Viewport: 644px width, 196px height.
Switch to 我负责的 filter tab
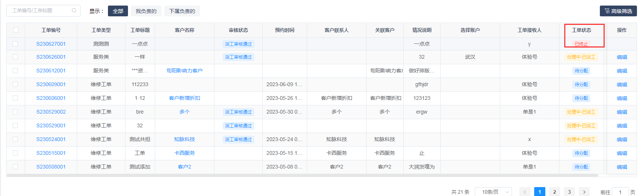coord(146,11)
